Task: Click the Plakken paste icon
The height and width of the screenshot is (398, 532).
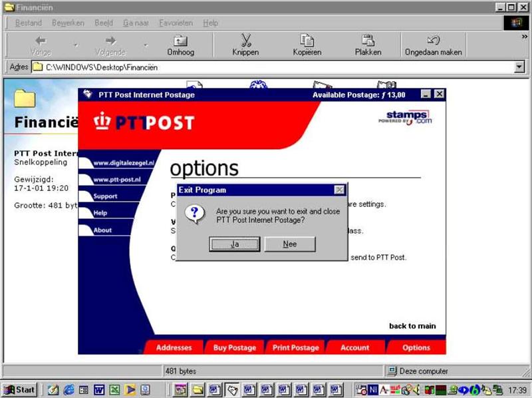Action: pyautogui.click(x=368, y=41)
